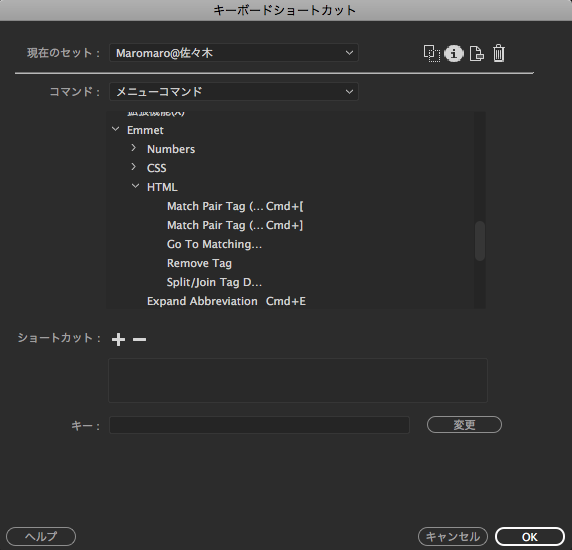Collapse the HTML tree node
Screen dimensions: 572x550
pyautogui.click(x=135, y=186)
